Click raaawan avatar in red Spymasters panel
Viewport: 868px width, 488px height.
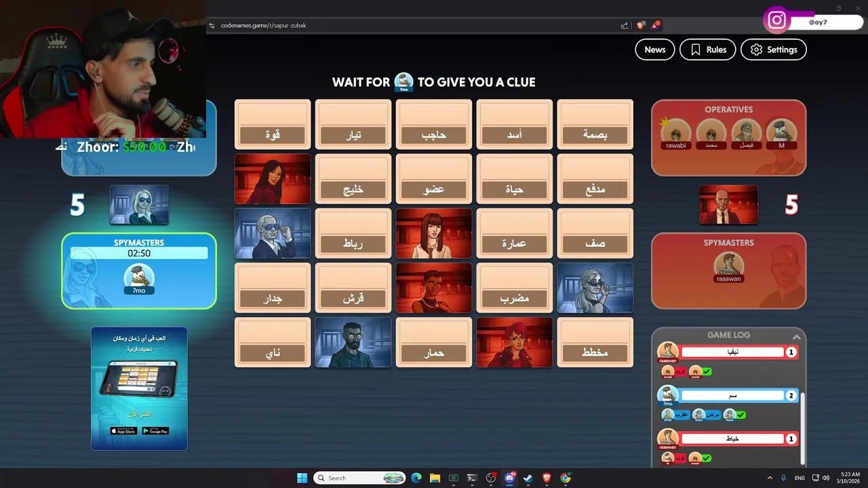click(729, 267)
